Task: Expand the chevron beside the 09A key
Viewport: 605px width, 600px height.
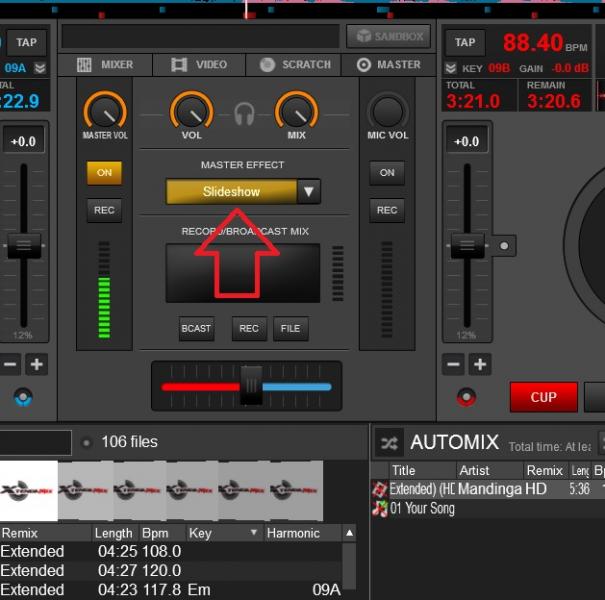Action: click(40, 68)
